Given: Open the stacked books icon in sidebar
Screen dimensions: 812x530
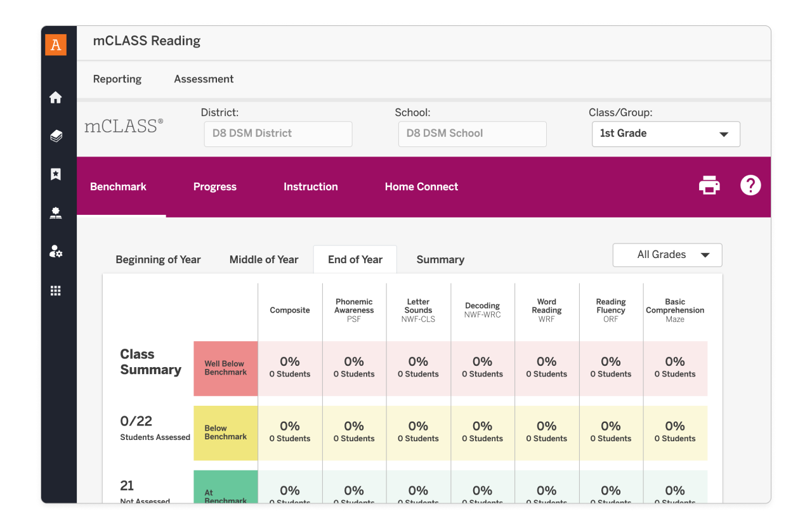Looking at the screenshot, I should tap(56, 136).
